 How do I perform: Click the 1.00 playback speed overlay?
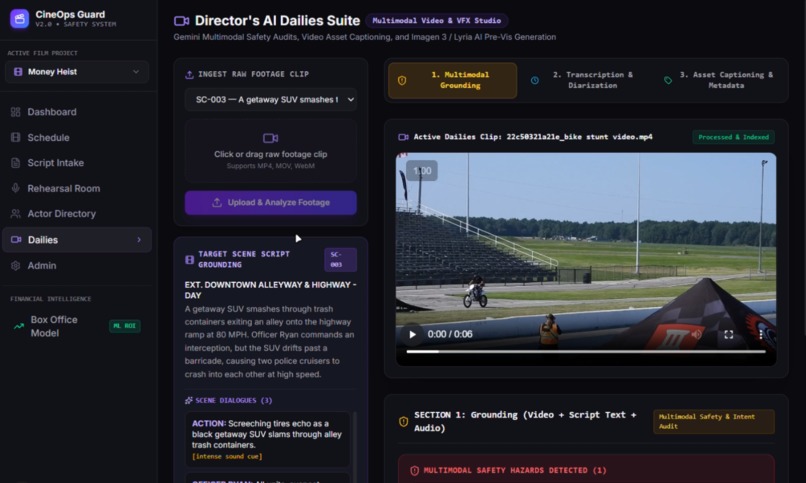pyautogui.click(x=422, y=171)
